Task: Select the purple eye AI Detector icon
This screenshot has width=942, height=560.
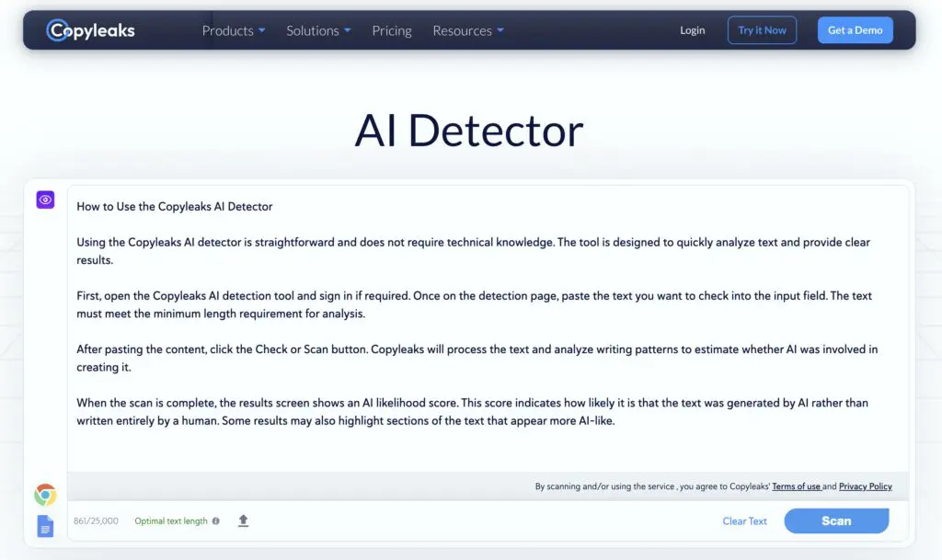Action: point(44,200)
